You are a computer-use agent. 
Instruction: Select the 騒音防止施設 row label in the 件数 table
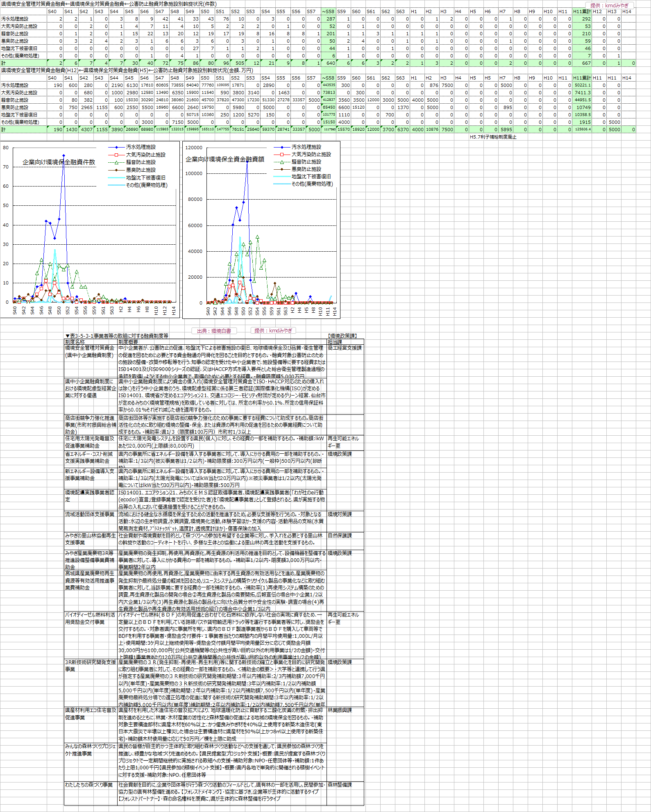click(23, 34)
